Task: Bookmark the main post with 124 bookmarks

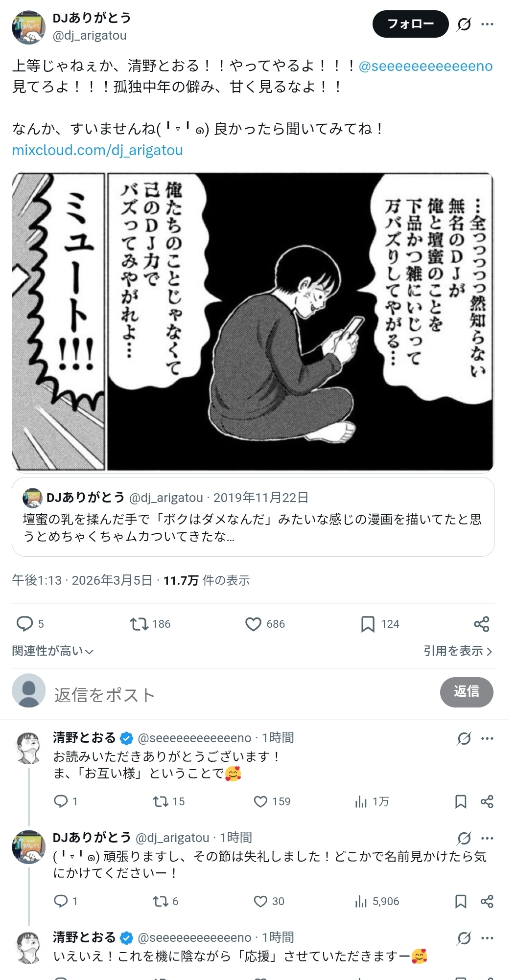Action: pyautogui.click(x=368, y=624)
